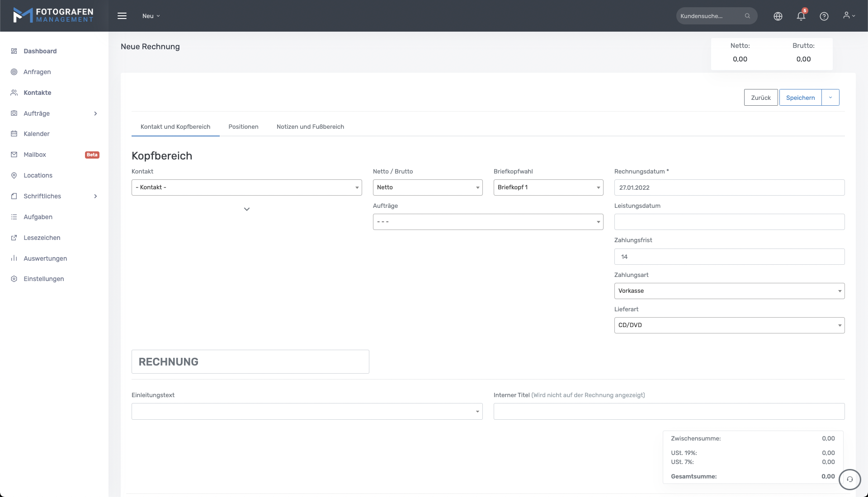This screenshot has width=868, height=497.
Task: Click the Speichern button
Action: (x=800, y=98)
